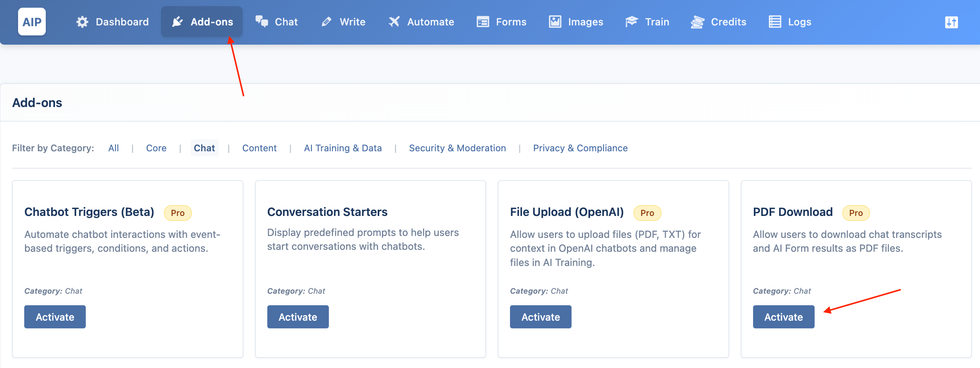
Task: Open Credits via tickets icon
Action: pyautogui.click(x=697, y=22)
